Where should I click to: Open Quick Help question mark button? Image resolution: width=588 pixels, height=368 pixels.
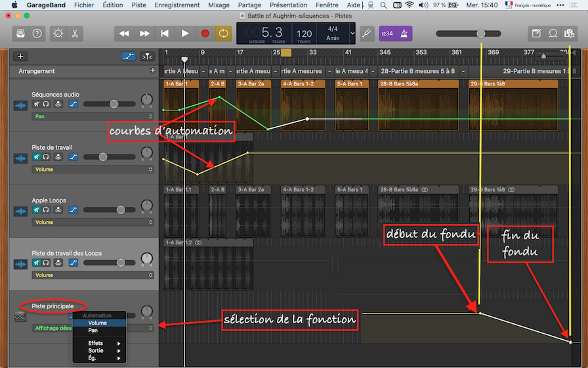37,34
